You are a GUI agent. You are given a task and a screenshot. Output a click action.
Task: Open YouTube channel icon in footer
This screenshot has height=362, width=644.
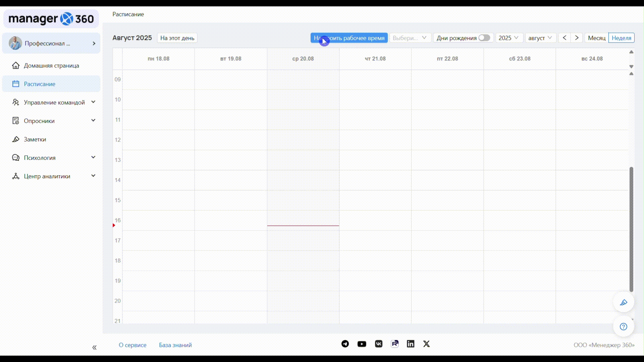tap(362, 344)
